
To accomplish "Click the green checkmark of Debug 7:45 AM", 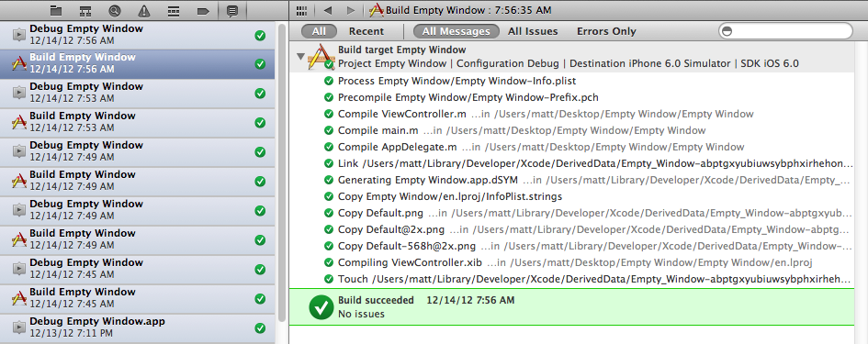I will 260,270.
